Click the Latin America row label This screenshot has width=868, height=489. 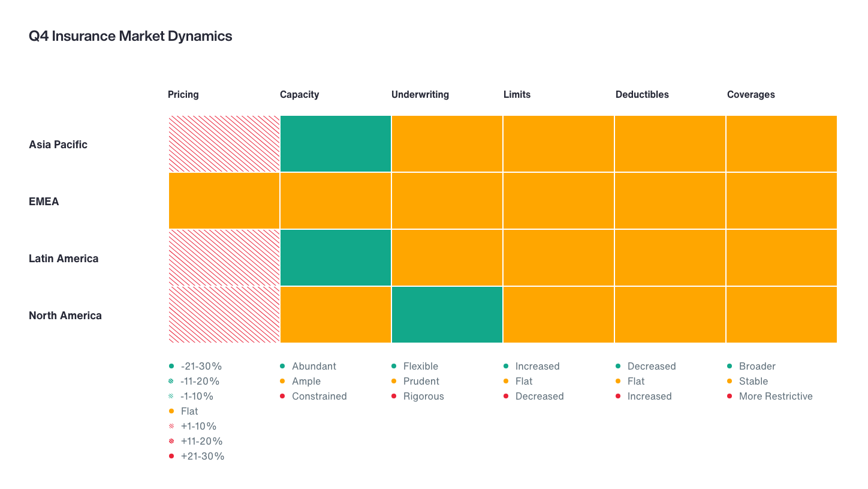(64, 259)
